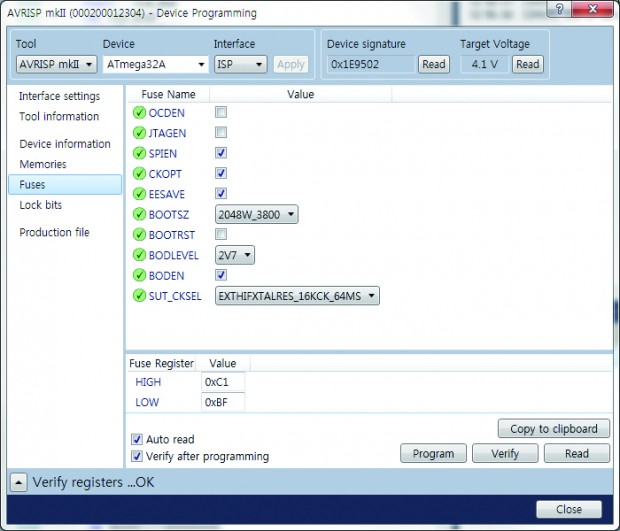Open the Tool dropdown showing AVRISP mkII
The height and width of the screenshot is (531, 620).
(57, 64)
